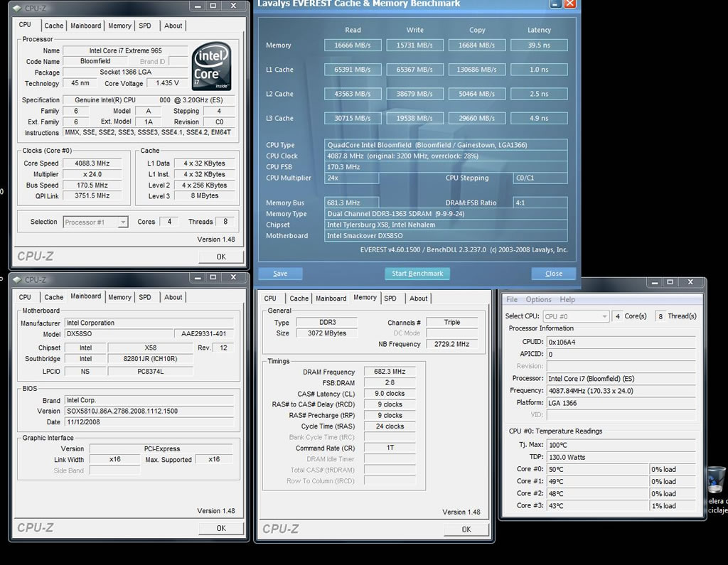Open SPD tab in top CPU-Z window
The image size is (728, 565).
click(145, 26)
